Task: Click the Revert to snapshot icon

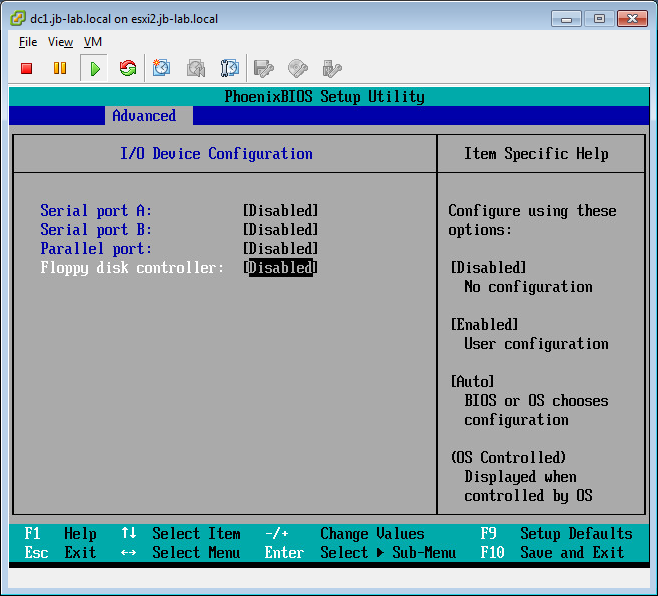Action: coord(196,69)
